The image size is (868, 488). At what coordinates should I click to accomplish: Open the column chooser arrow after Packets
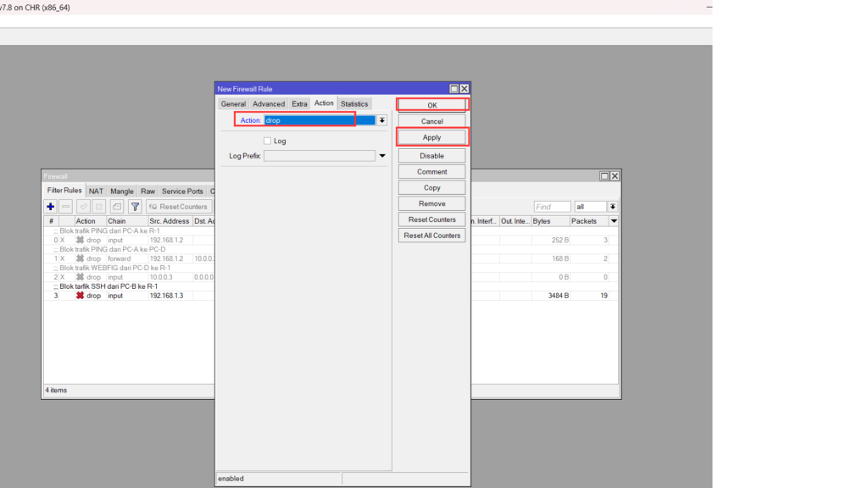tap(615, 221)
